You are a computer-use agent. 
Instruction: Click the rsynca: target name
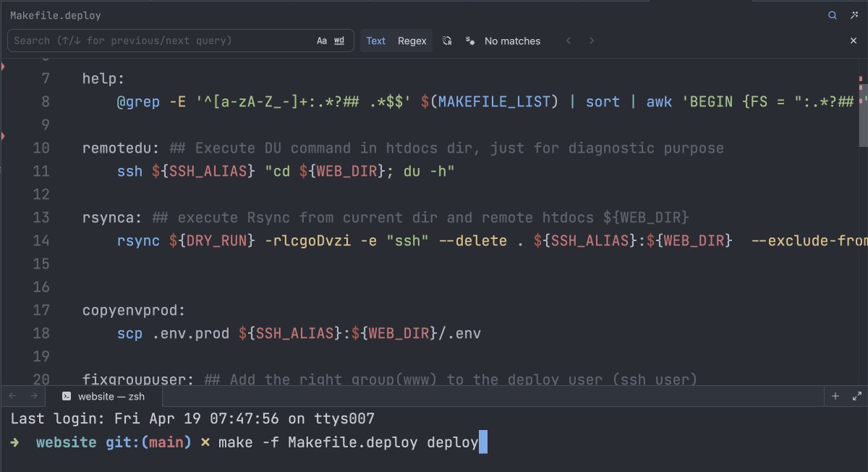tap(113, 217)
